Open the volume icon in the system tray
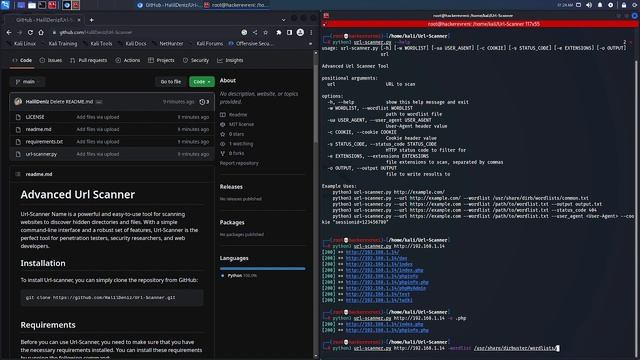This screenshot has height=360, width=640. click(589, 5)
